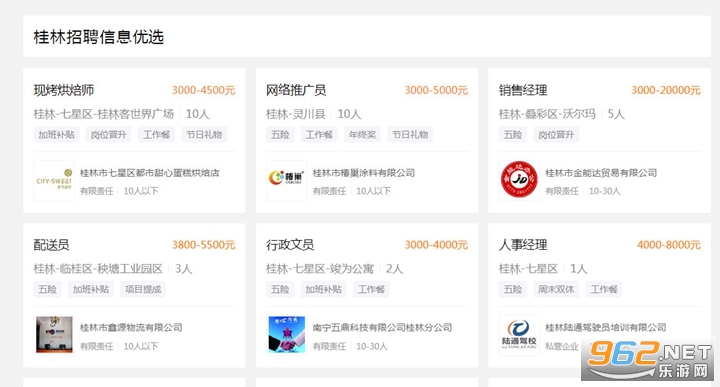Open the 鑫源物流 company photo thumbnail
Image resolution: width=720 pixels, height=387 pixels.
tap(54, 335)
